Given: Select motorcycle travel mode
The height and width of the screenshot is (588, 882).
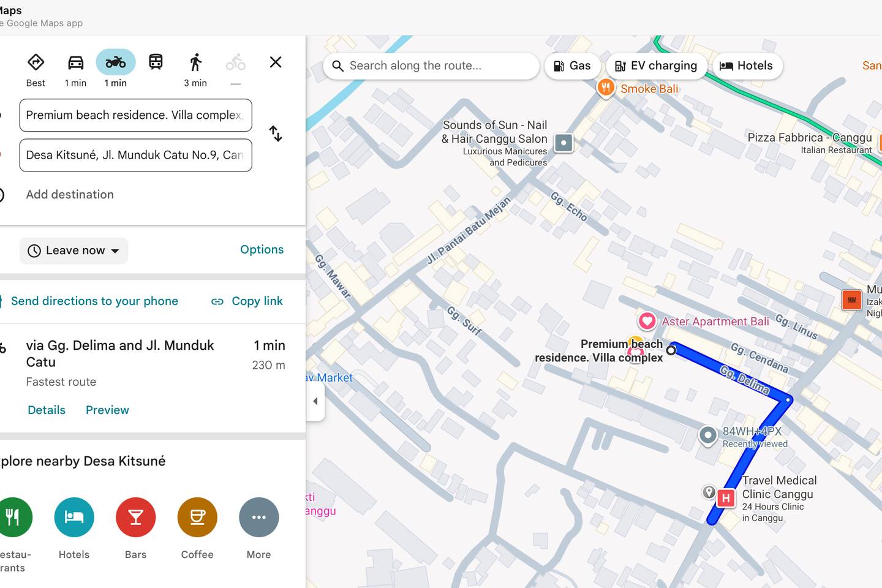Looking at the screenshot, I should click(x=116, y=62).
